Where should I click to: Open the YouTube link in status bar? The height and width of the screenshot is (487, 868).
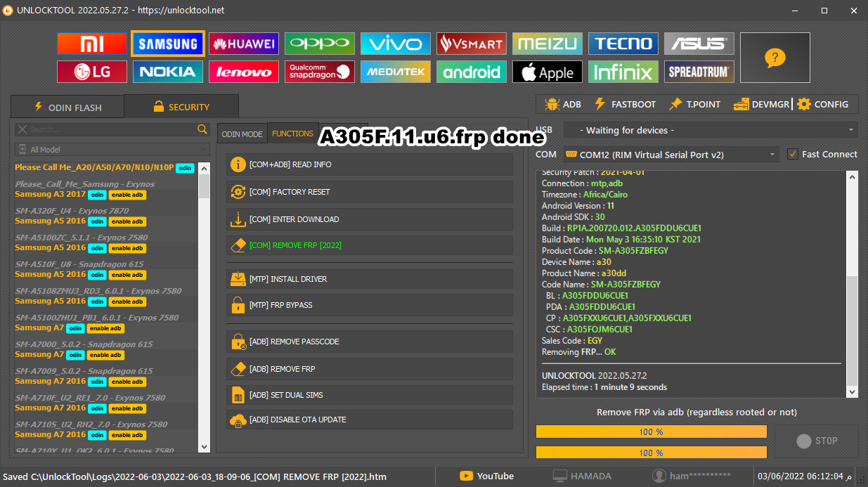[x=486, y=476]
